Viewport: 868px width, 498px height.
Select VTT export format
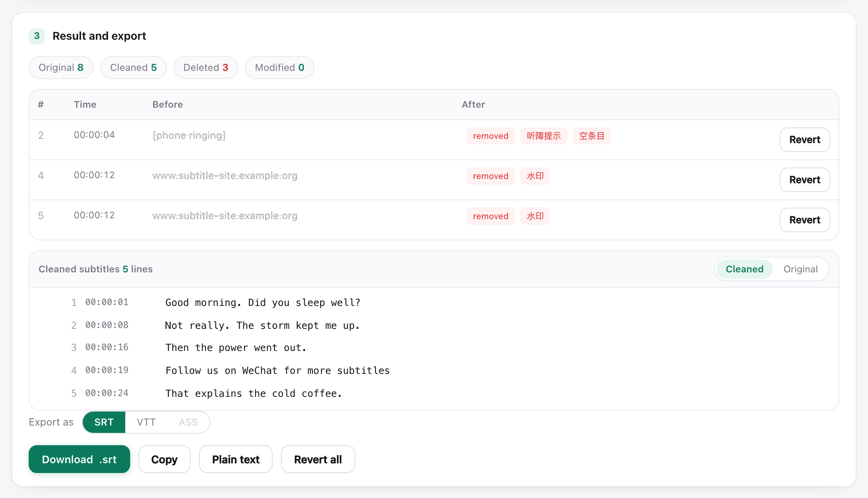(146, 422)
